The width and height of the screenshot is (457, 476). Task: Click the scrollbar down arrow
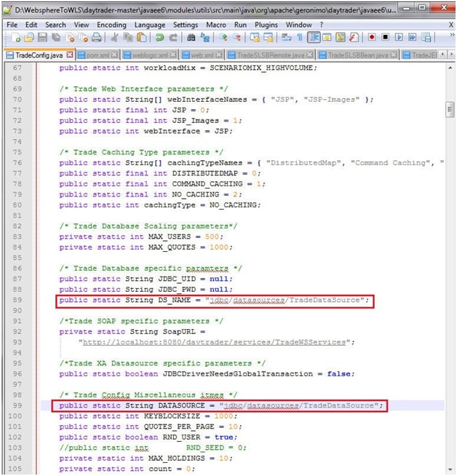click(450, 469)
